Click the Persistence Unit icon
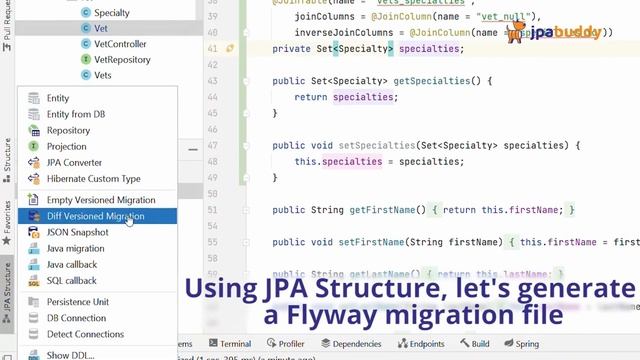This screenshot has width=640, height=360. [x=33, y=302]
